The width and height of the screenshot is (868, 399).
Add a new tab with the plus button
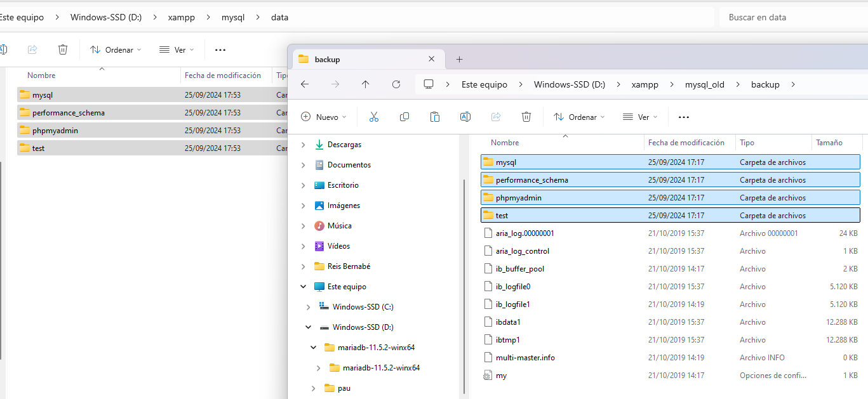459,59
